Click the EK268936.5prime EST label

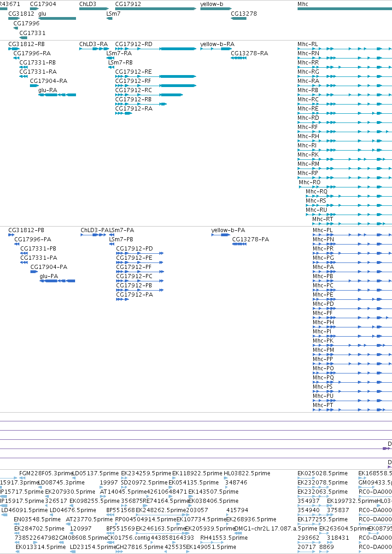point(251,519)
